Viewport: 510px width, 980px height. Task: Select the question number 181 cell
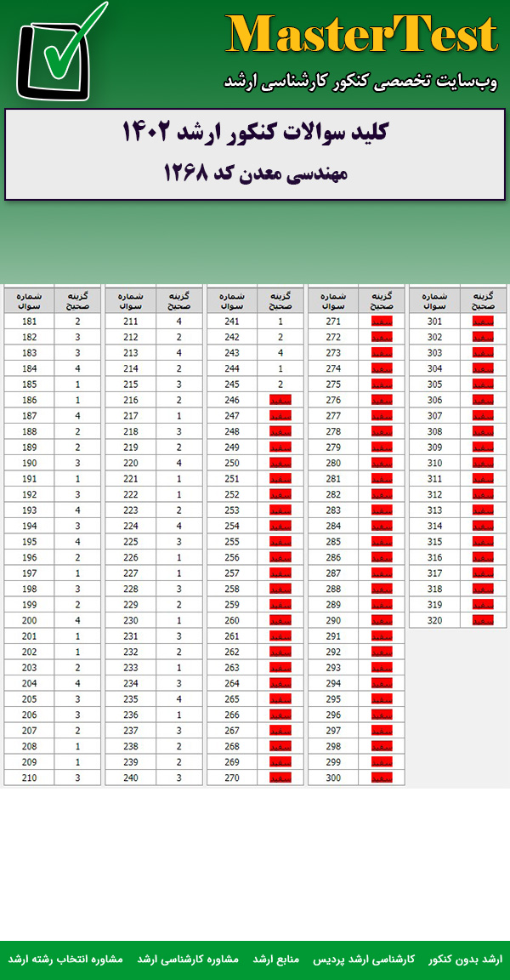pyautogui.click(x=29, y=322)
